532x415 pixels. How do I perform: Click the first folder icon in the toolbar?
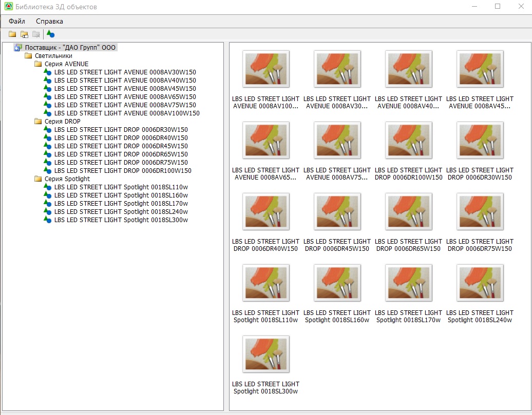coord(12,34)
